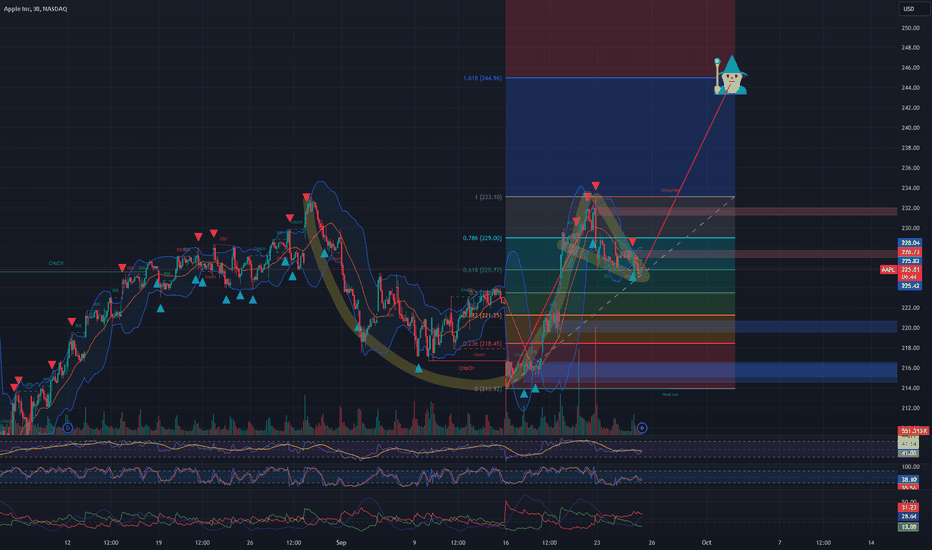Click the 'Apple Inc, 30, NASDAQ' chart title
The image size is (932, 550).
(x=36, y=9)
